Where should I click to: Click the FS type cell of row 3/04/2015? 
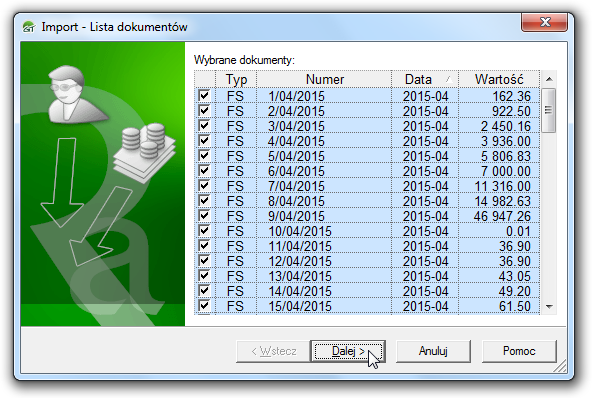(x=236, y=126)
